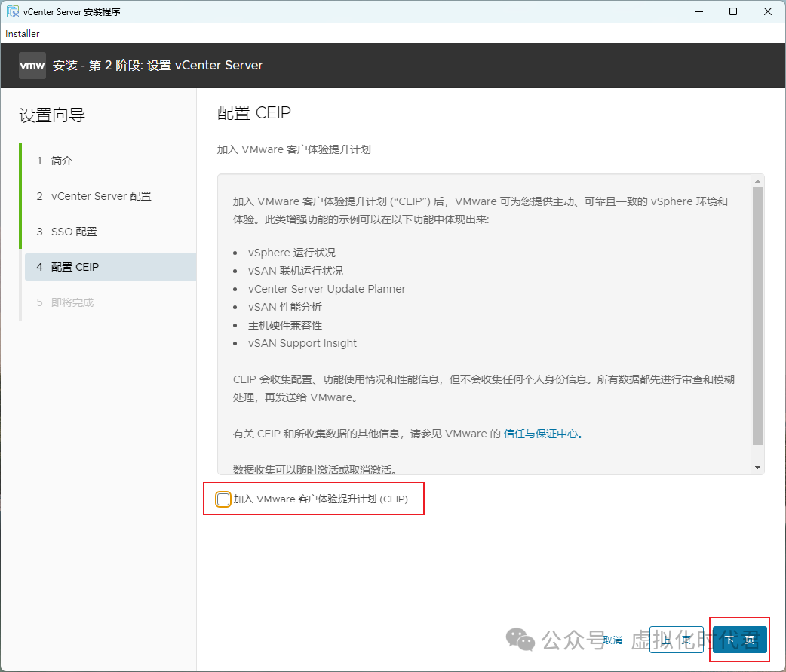Select step 2 vCenter Server 配置
This screenshot has height=672, width=786.
pyautogui.click(x=94, y=196)
